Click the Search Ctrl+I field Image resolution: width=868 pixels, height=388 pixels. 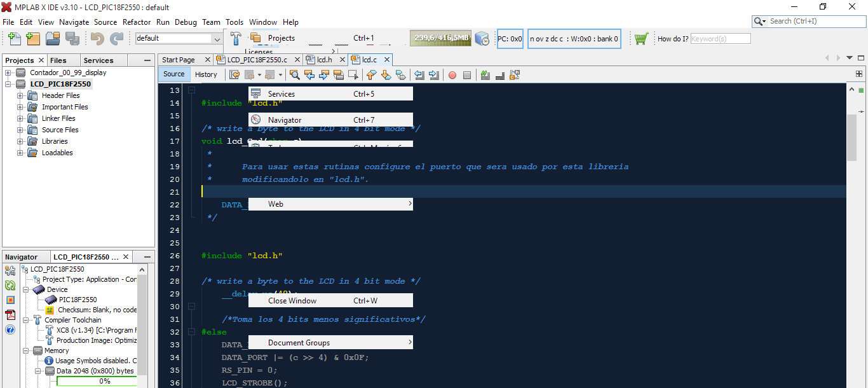point(809,21)
